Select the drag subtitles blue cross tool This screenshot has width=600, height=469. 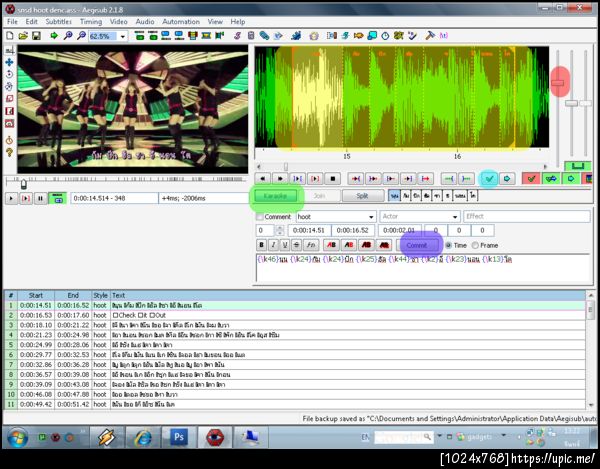click(x=9, y=62)
